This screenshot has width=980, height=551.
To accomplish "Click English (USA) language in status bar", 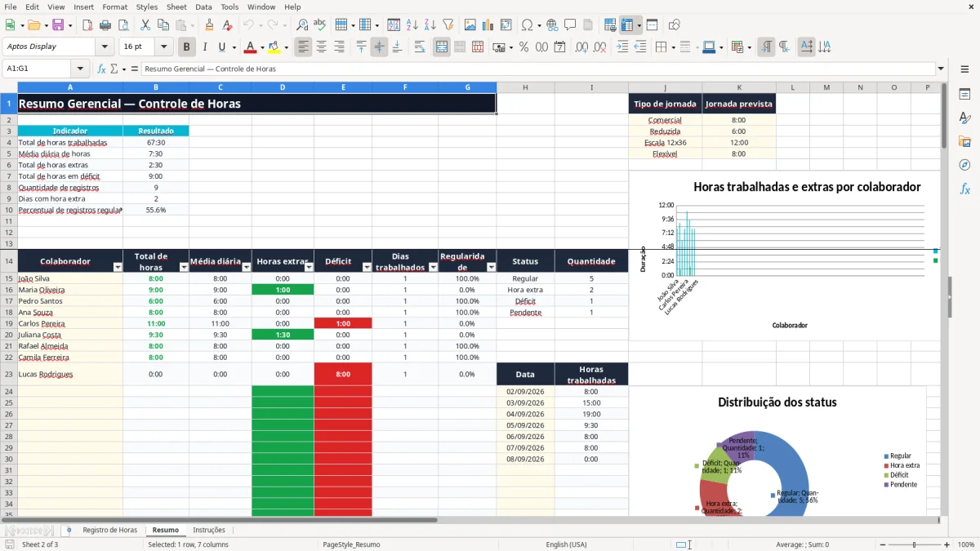I will tap(566, 544).
